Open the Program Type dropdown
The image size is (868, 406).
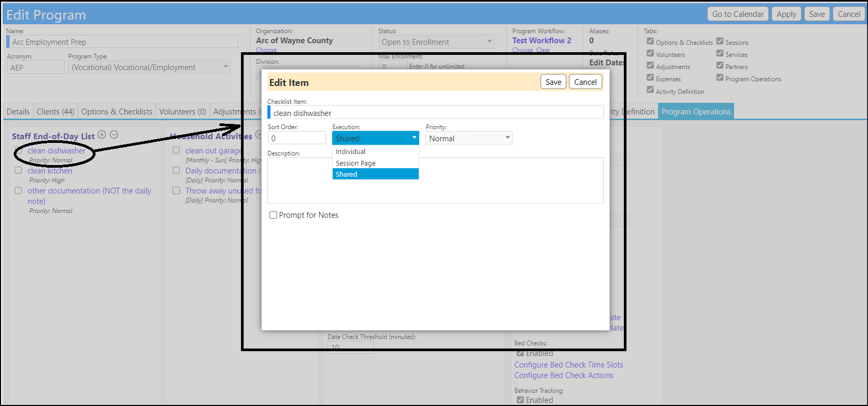[149, 67]
